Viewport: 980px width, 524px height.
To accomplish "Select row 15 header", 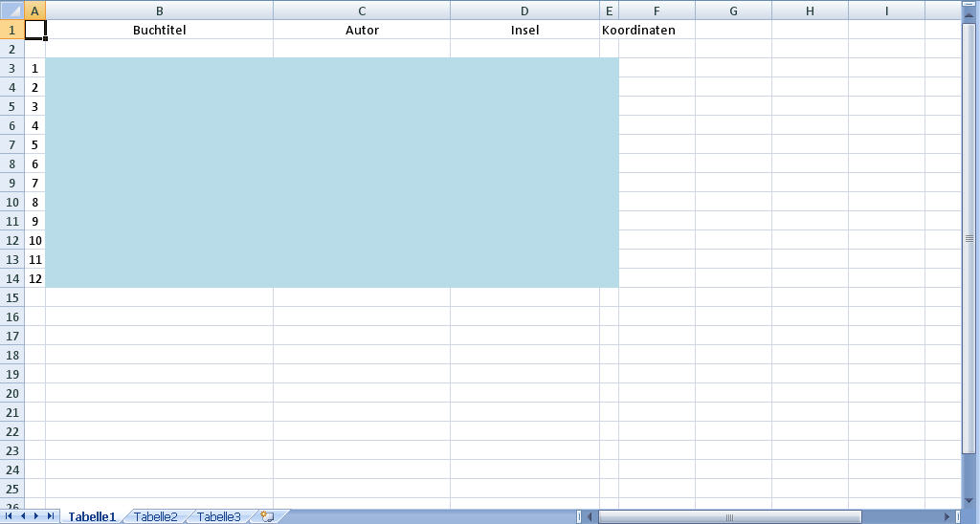I will (x=12, y=297).
